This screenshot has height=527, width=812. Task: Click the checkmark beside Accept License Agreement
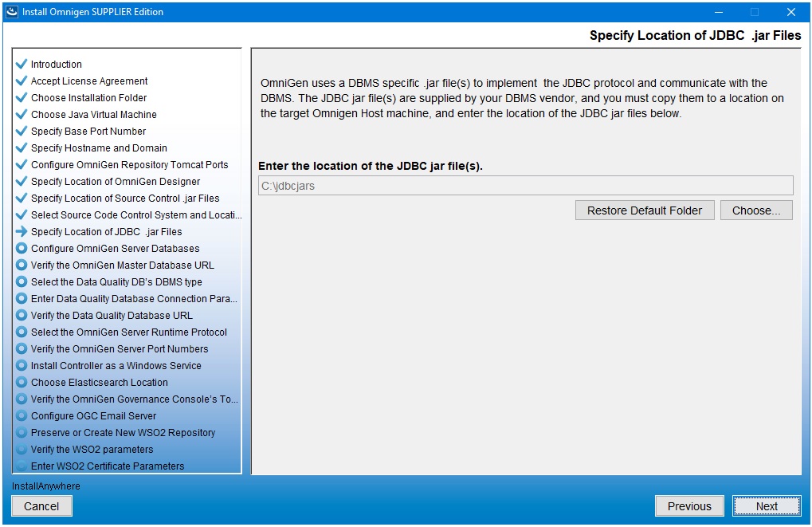tap(22, 81)
